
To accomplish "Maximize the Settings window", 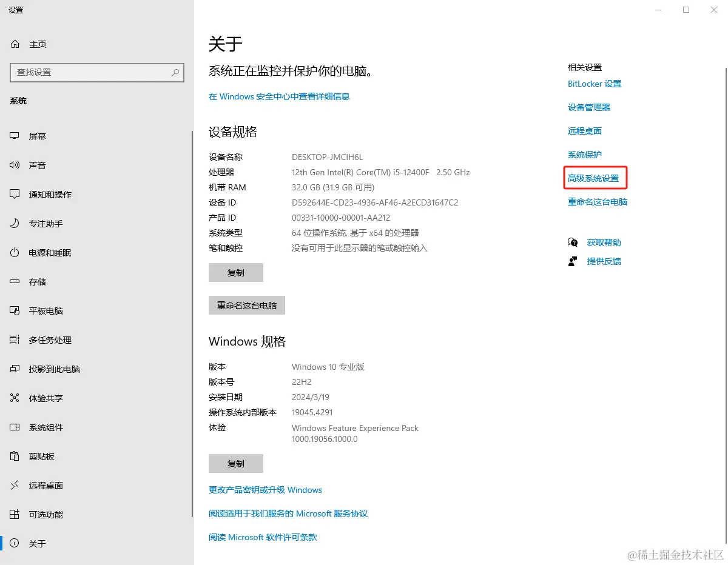I will click(686, 10).
